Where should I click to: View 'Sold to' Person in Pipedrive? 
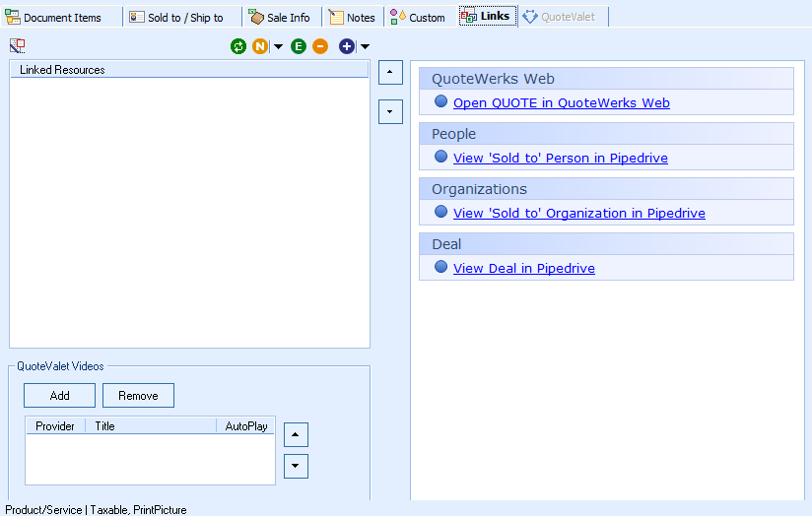[561, 158]
